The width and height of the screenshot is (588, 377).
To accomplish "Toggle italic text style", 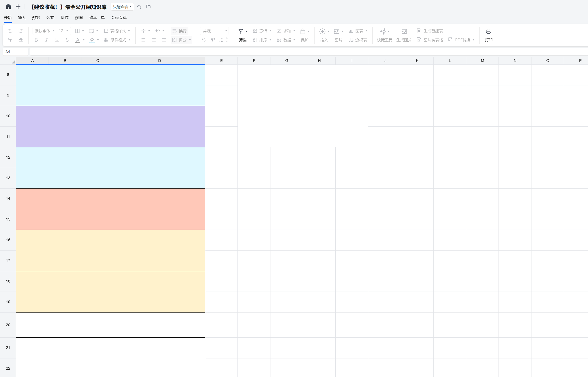I will (47, 40).
